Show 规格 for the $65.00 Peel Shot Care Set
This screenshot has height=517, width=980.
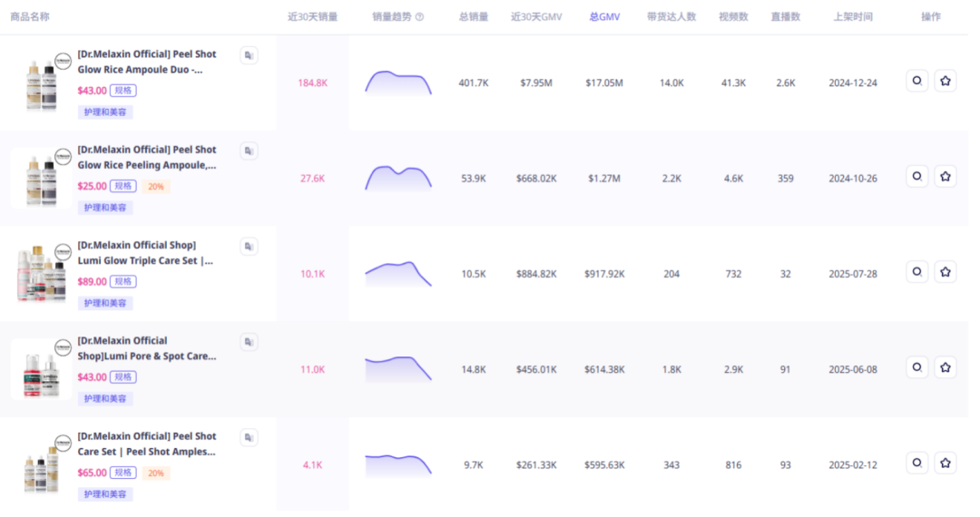pos(123,473)
